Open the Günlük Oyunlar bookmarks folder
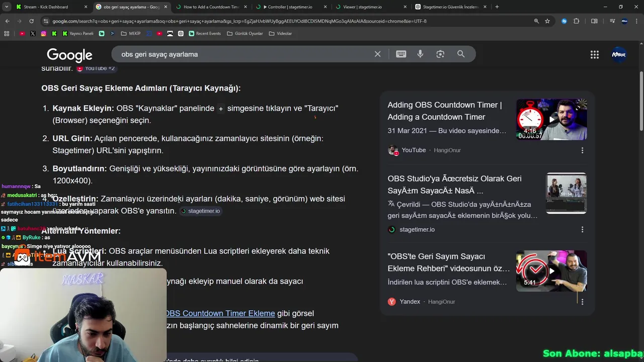The height and width of the screenshot is (362, 644). (x=245, y=33)
